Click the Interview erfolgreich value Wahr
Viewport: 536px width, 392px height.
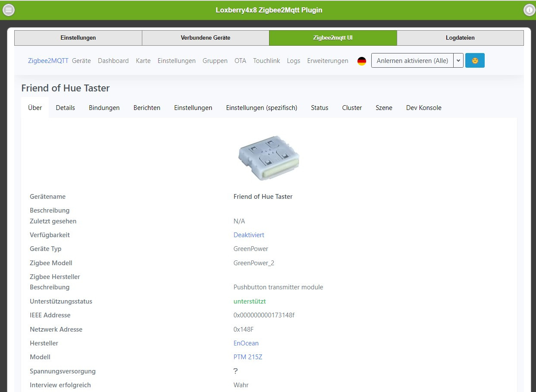(241, 385)
